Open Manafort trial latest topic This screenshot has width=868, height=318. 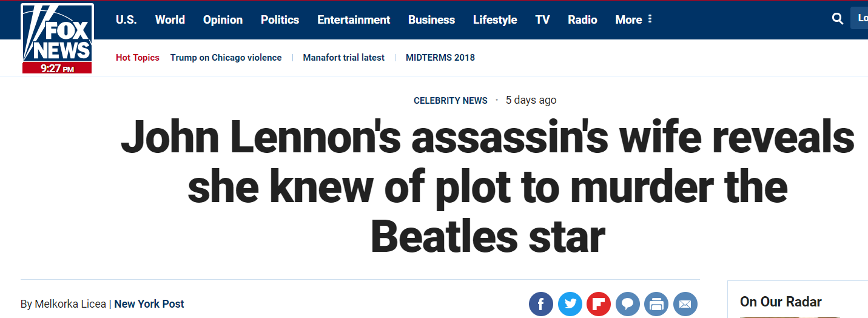click(343, 58)
